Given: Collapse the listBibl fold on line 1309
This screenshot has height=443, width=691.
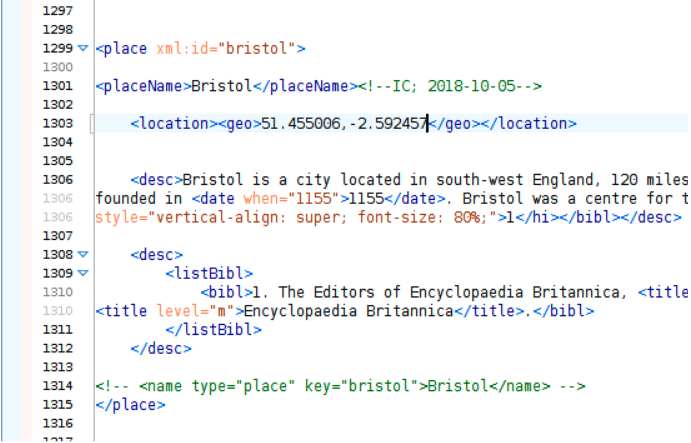Looking at the screenshot, I should [83, 273].
